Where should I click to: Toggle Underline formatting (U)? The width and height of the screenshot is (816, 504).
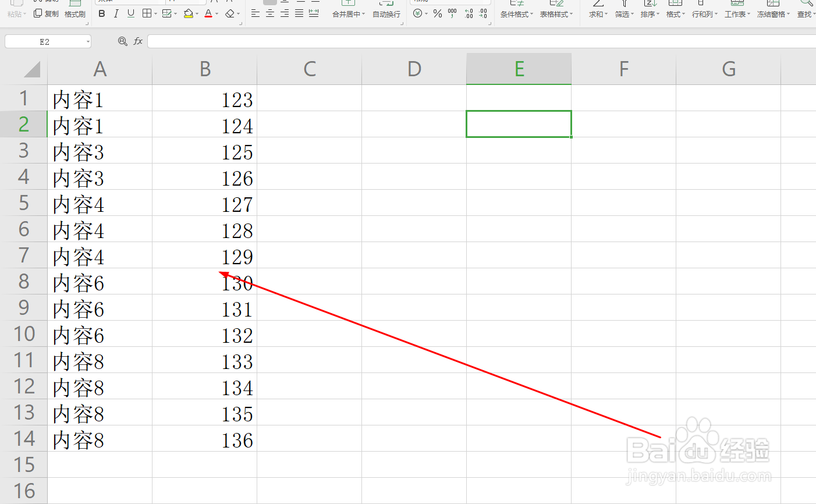131,13
